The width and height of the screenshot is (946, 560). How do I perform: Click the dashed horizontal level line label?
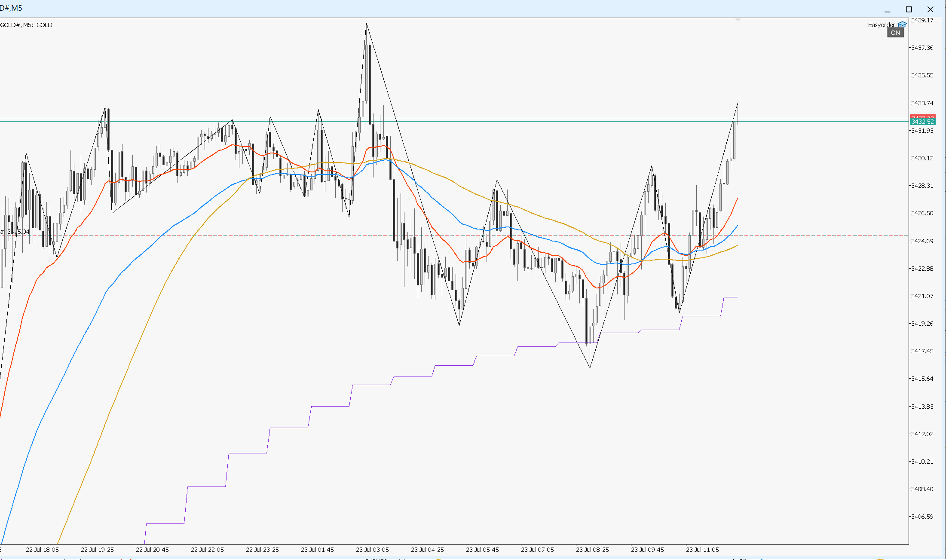[15, 232]
